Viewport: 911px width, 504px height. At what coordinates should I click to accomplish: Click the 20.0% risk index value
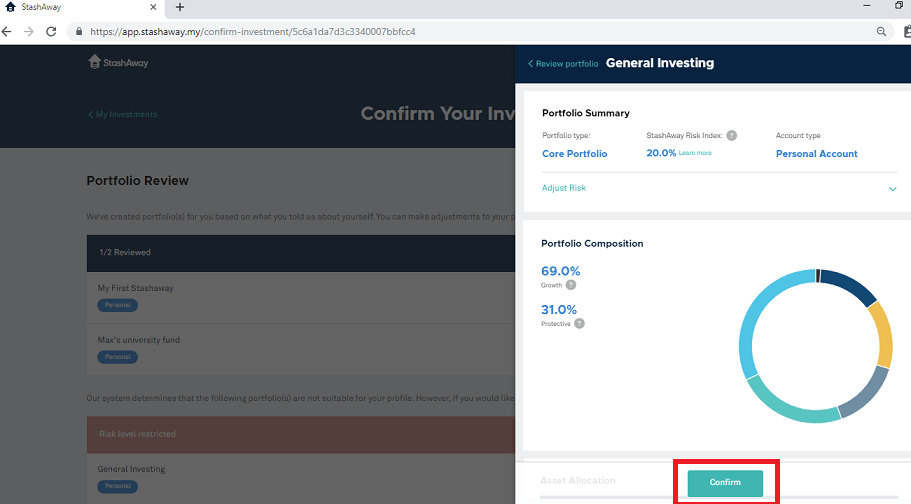pos(661,153)
